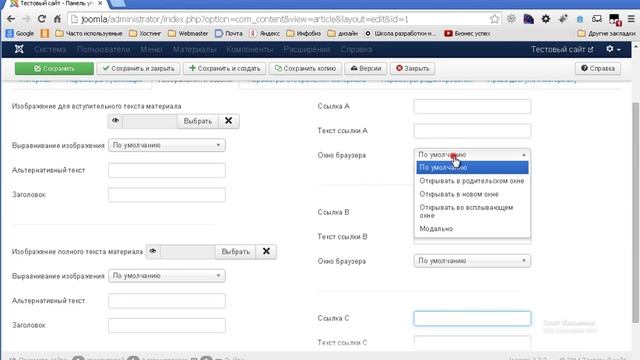Click the Joomla logo in admin menu
This screenshot has width=640, height=360.
(19, 49)
